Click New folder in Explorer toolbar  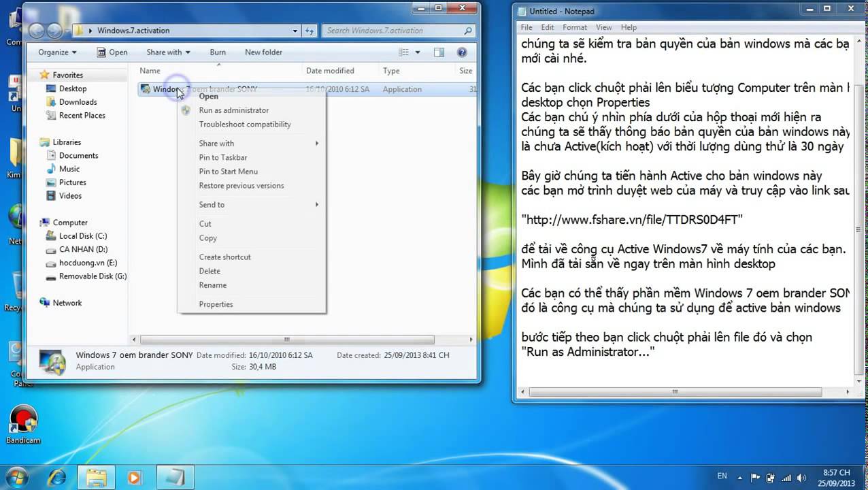coord(263,52)
